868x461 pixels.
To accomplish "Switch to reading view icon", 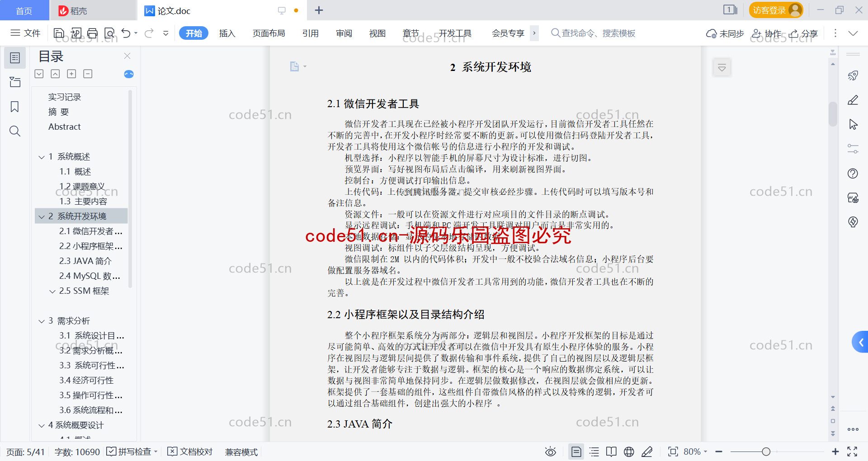I will point(611,452).
